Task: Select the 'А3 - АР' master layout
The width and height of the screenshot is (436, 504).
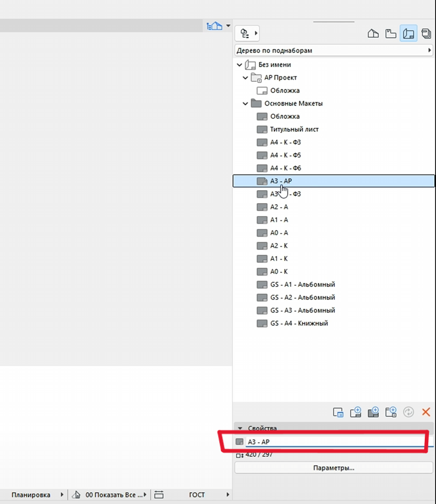Action: [x=333, y=181]
